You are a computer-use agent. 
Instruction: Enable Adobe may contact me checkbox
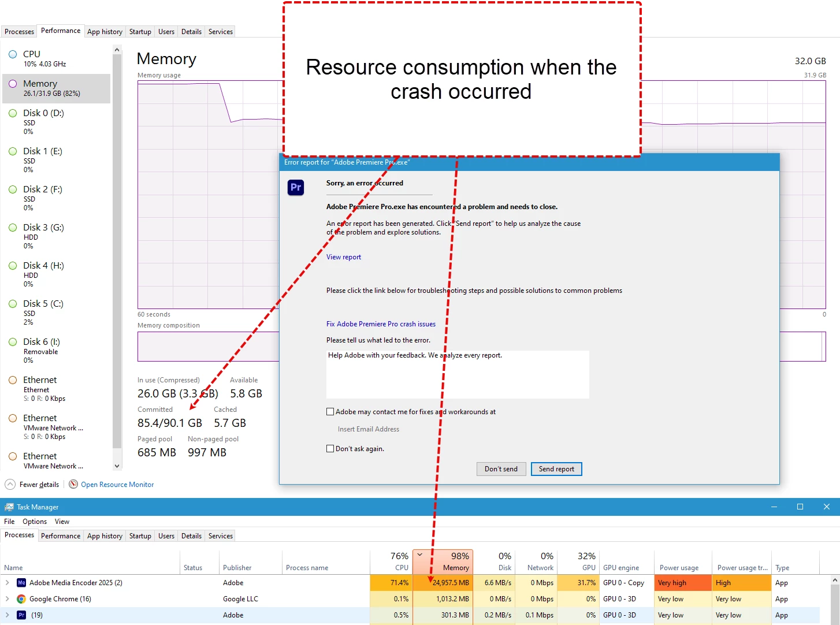point(330,412)
